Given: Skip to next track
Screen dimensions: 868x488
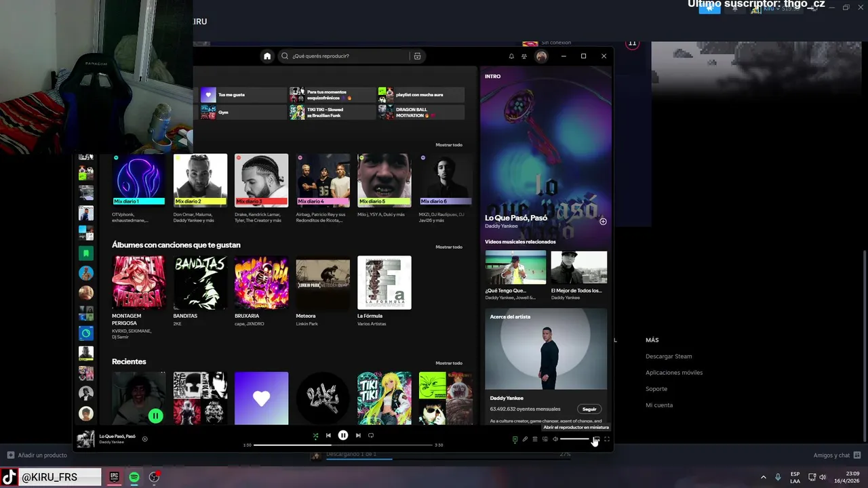Looking at the screenshot, I should 358,435.
